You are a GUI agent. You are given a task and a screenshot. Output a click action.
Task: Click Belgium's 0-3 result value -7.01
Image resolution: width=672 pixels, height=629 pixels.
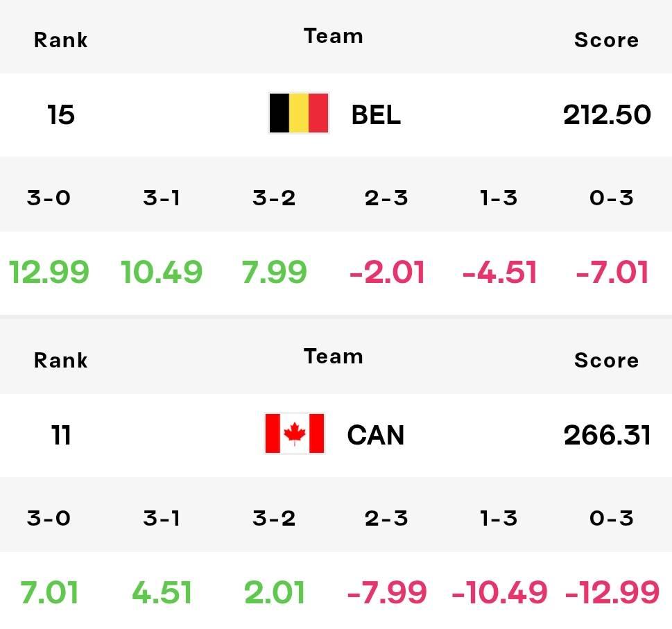point(612,272)
